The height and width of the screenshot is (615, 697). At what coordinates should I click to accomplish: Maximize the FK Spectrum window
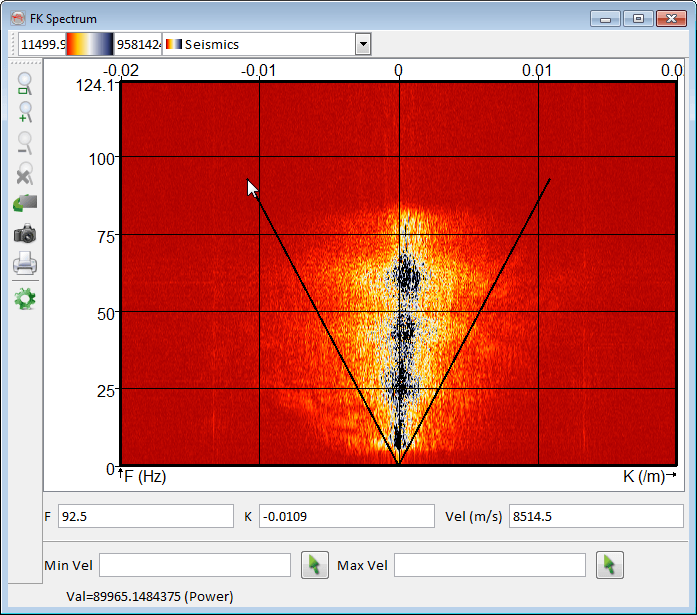tap(637, 18)
